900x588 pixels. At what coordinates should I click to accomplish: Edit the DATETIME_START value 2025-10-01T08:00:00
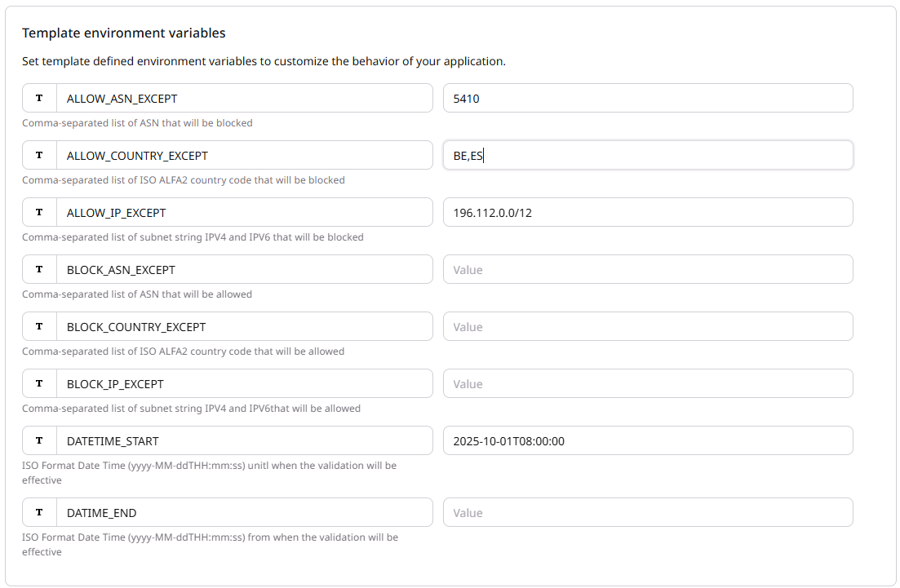click(x=647, y=440)
